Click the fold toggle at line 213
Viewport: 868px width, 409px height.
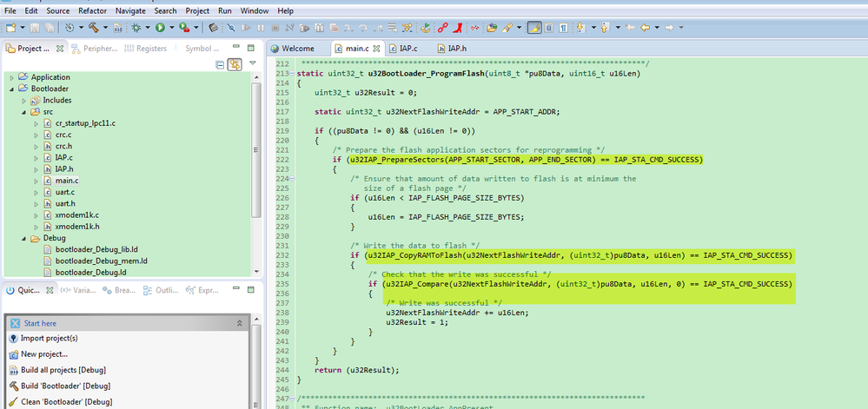(293, 74)
